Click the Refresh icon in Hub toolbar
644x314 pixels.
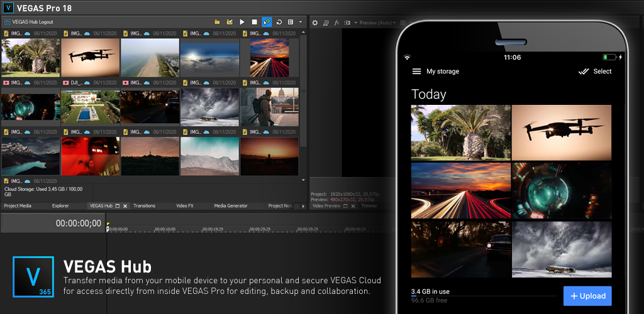pos(279,22)
